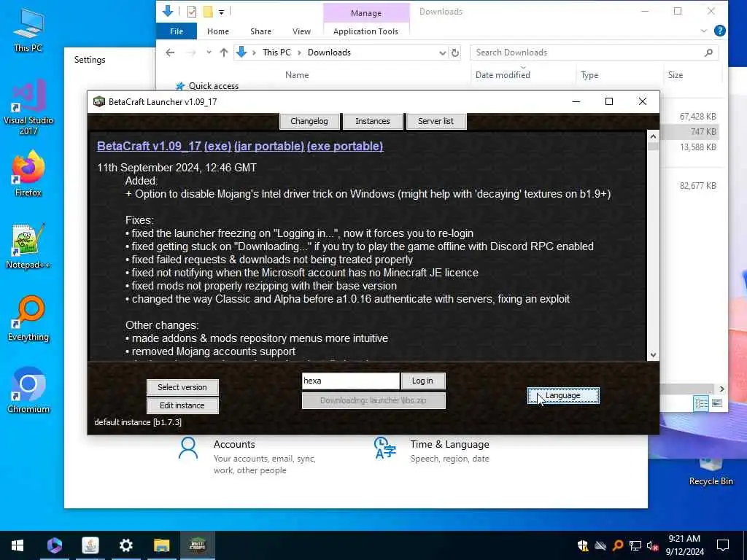This screenshot has width=747, height=560.
Task: Click the Explorer forward arrow
Action: click(192, 52)
